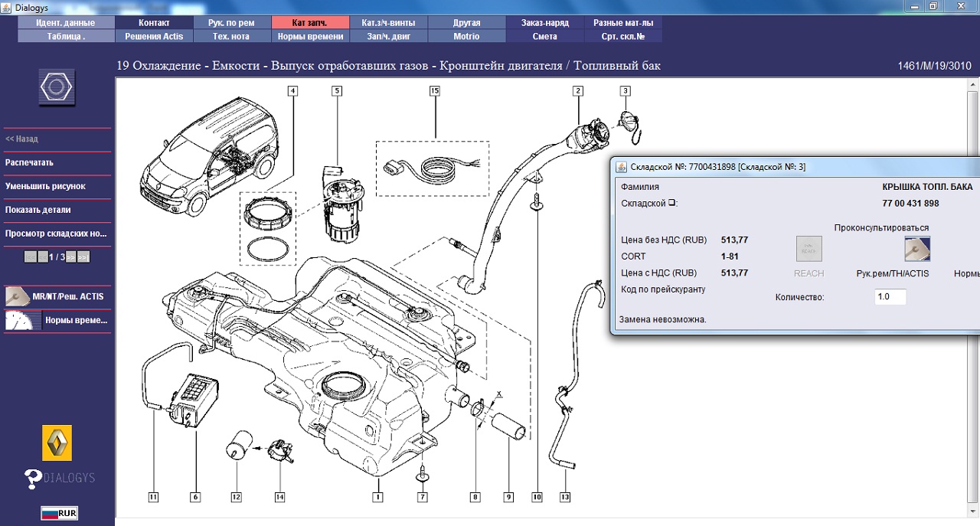Image resolution: width=980 pixels, height=526 pixels.
Task: Select part callout number 11 pipe
Action: [x=153, y=497]
